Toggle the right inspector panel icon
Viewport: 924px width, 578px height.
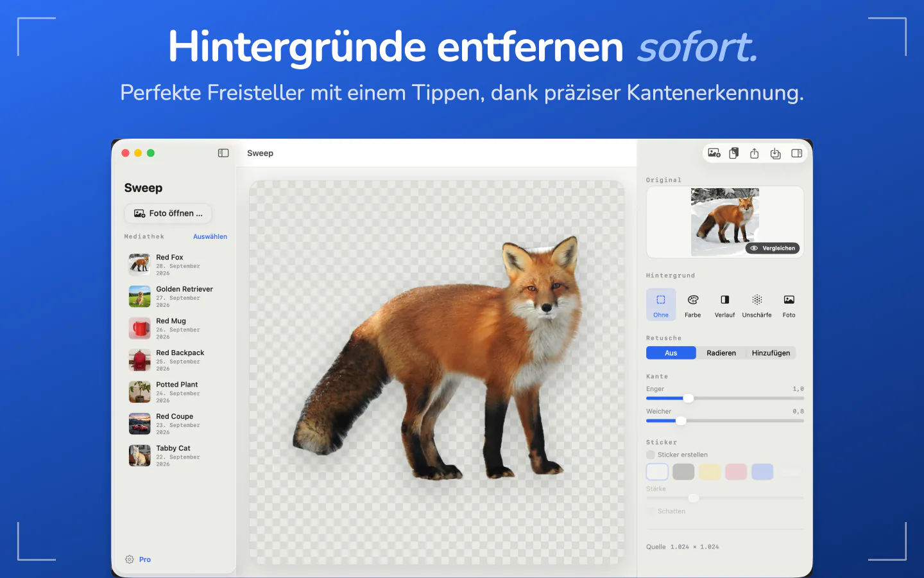(797, 153)
